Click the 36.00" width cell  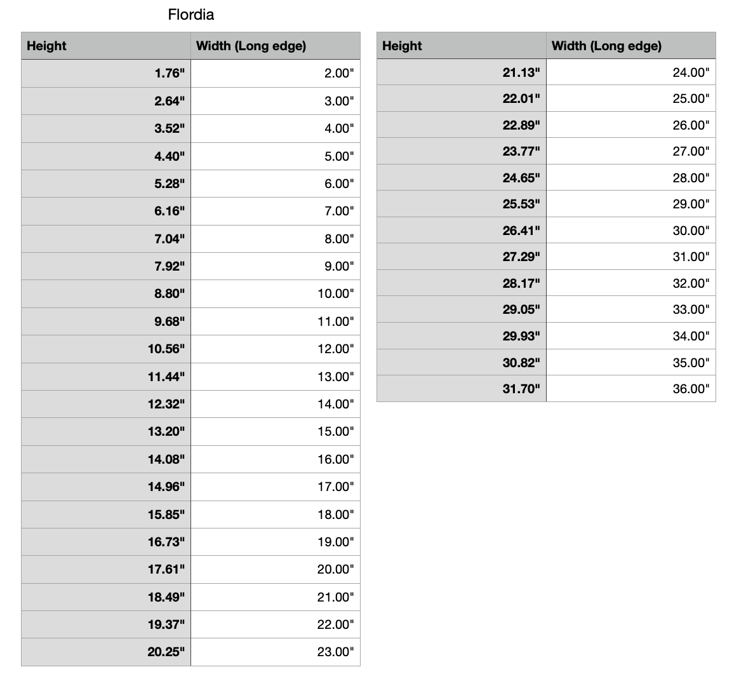630,389
